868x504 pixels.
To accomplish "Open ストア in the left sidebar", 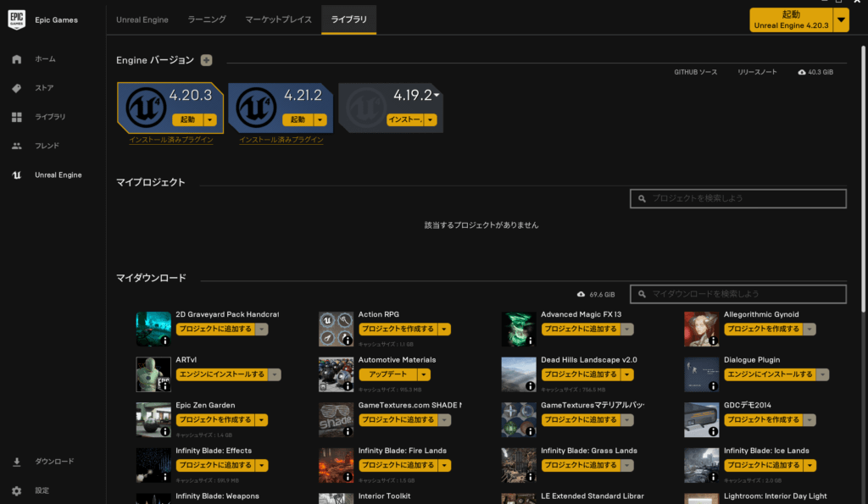I will click(44, 88).
